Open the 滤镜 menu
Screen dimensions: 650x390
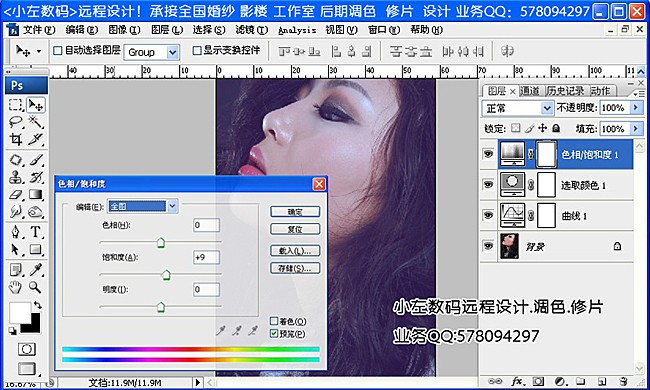pyautogui.click(x=252, y=30)
